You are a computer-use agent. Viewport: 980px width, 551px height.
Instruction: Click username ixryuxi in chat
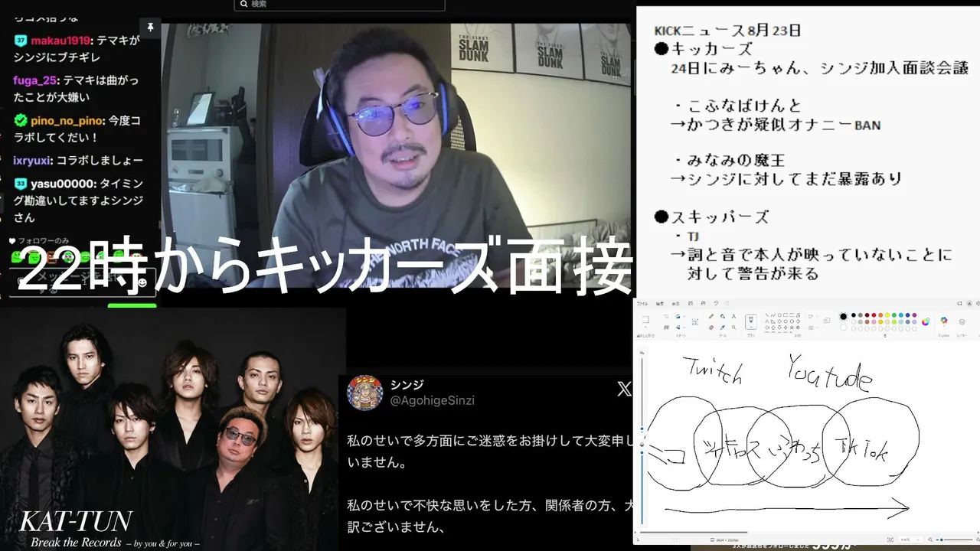coord(31,160)
